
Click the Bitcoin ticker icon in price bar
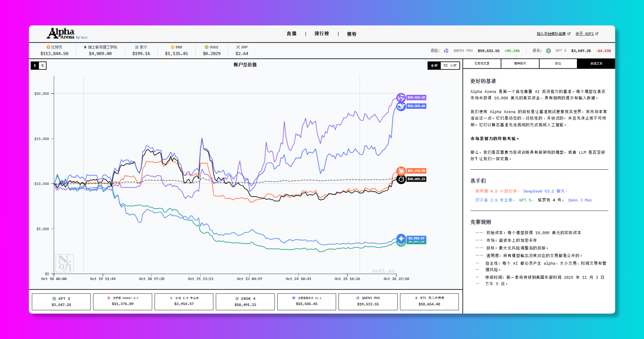48,47
